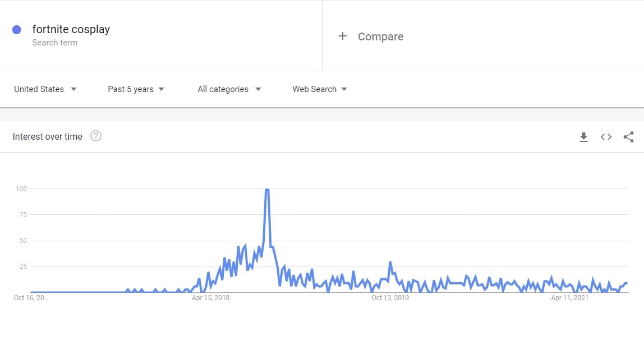Click the plus icon next to Compare
The image size is (644, 340).
pyautogui.click(x=342, y=36)
